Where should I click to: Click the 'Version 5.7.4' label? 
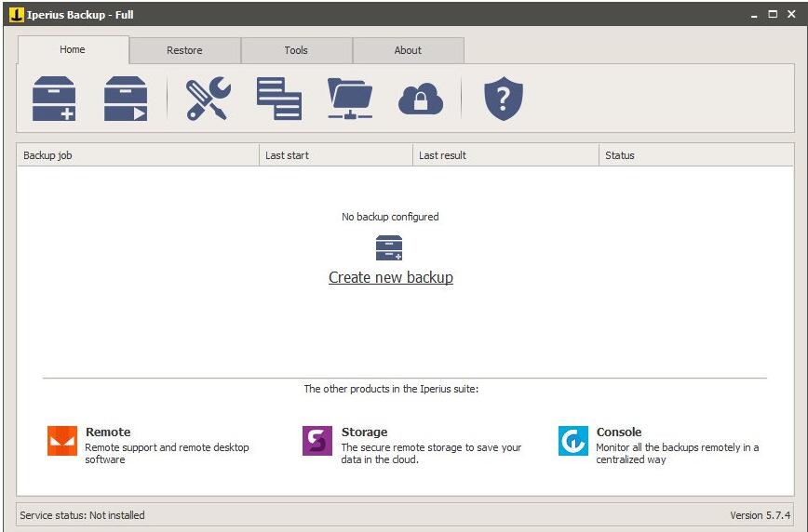pos(761,515)
